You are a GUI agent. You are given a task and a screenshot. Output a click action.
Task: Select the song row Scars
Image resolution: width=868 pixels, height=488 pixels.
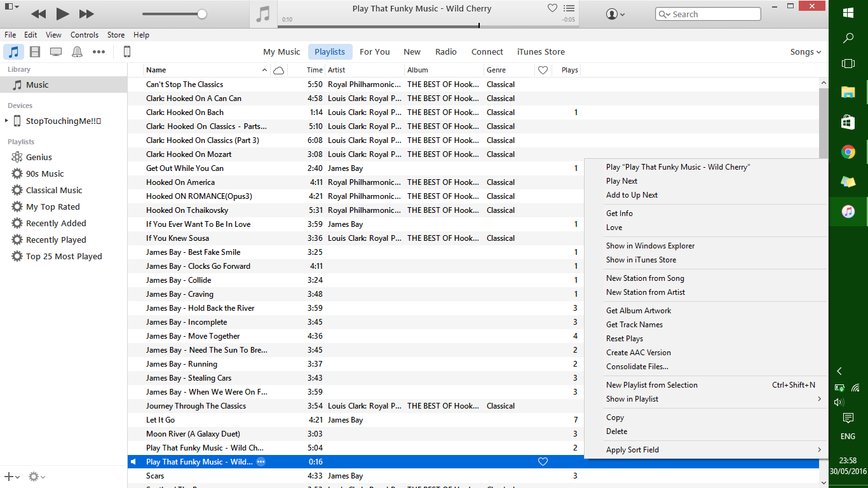[473, 476]
